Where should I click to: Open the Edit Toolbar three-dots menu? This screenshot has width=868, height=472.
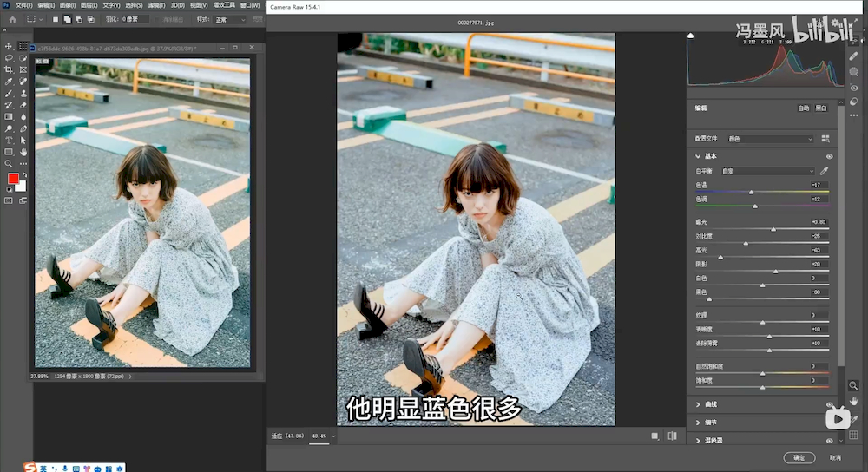(x=23, y=164)
